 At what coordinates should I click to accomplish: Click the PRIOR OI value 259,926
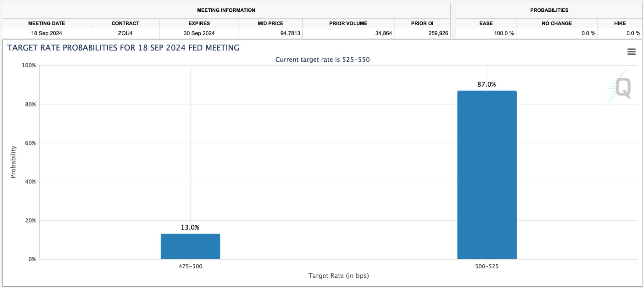click(438, 33)
